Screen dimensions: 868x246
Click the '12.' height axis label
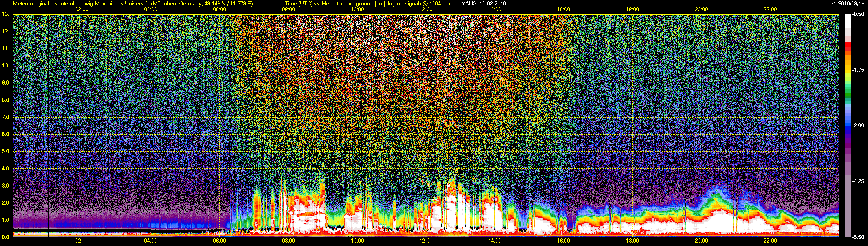5,31
